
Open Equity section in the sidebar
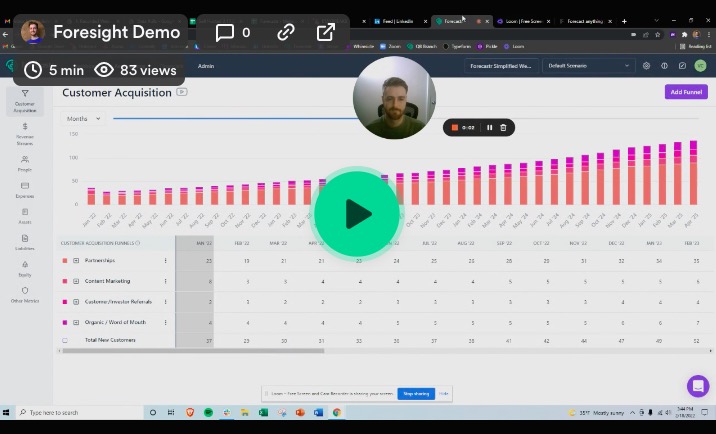tap(25, 269)
